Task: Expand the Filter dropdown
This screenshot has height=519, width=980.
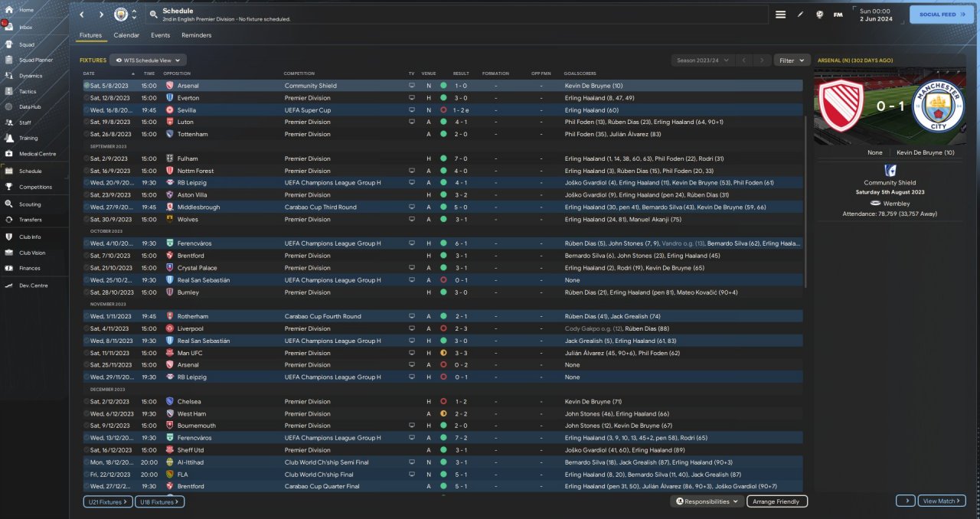Action: click(x=792, y=60)
